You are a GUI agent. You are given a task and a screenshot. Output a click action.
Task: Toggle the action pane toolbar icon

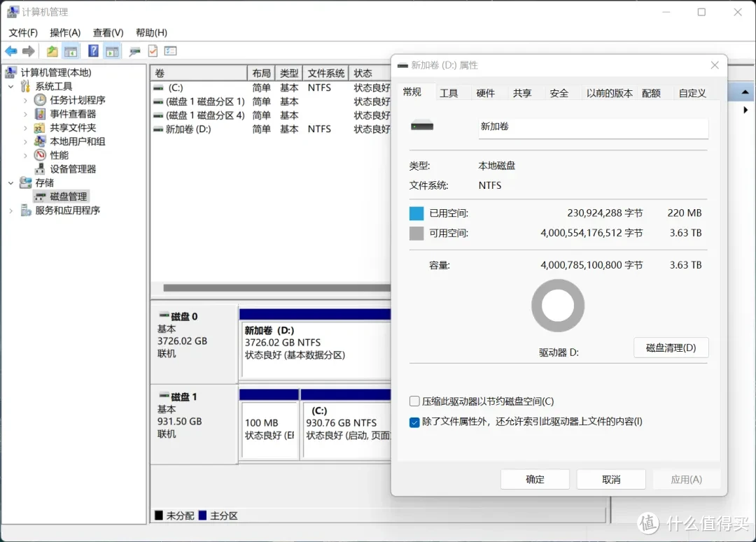pos(113,50)
